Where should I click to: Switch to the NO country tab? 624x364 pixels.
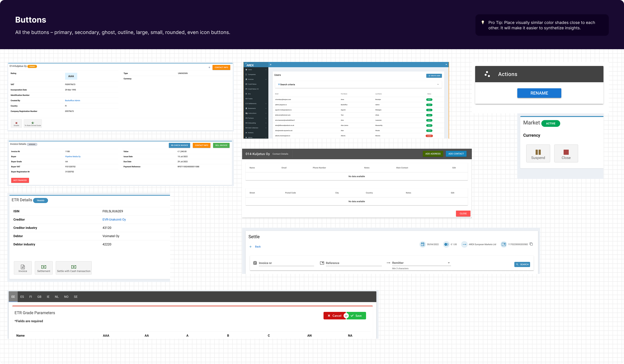(x=66, y=297)
